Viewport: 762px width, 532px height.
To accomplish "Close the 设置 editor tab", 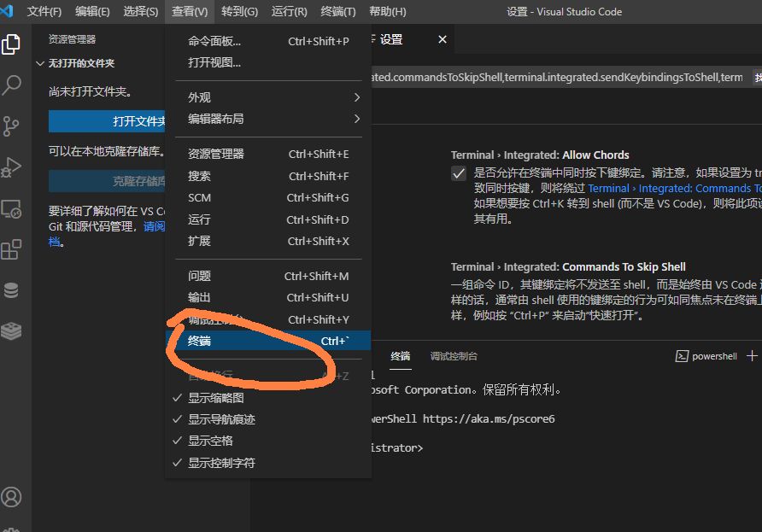I will 443,39.
